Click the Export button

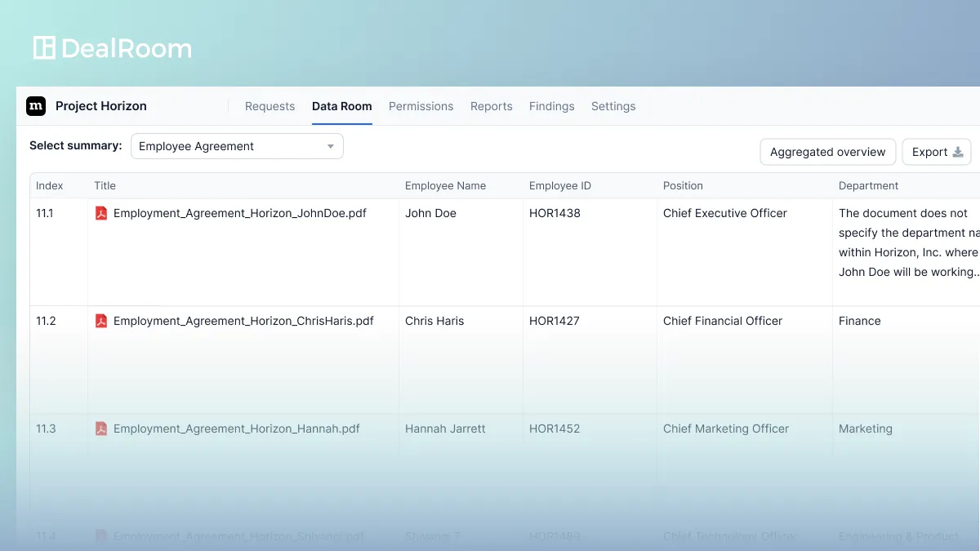click(x=937, y=152)
